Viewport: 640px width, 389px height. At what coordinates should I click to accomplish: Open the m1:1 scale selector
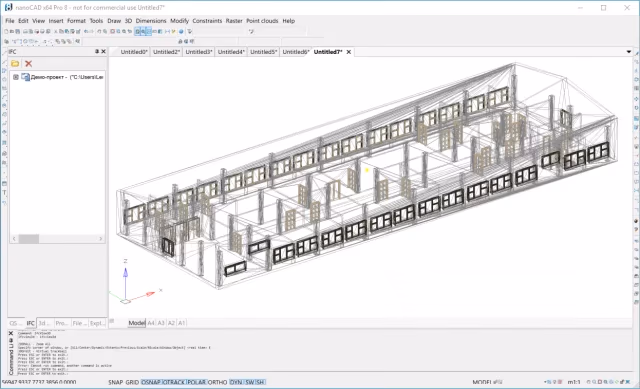click(x=574, y=382)
